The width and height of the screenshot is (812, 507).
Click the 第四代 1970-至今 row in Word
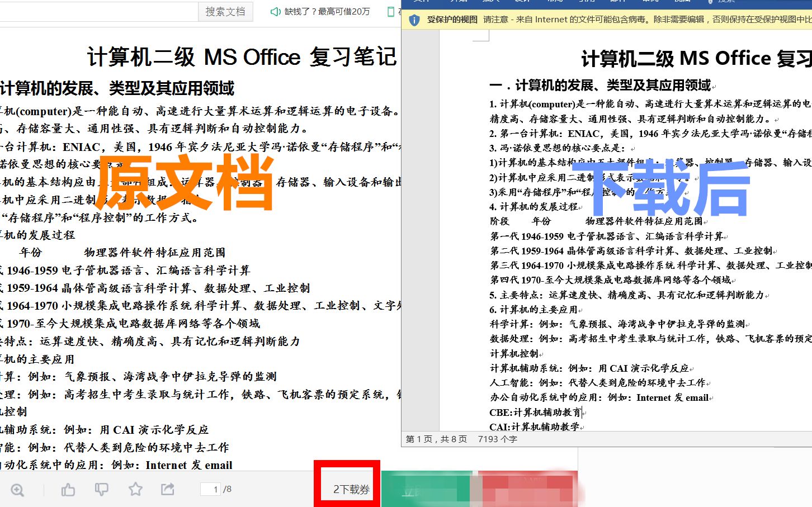pos(610,280)
